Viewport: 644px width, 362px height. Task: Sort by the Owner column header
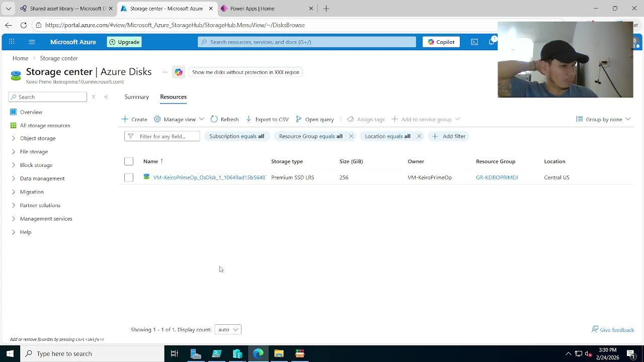point(416,161)
